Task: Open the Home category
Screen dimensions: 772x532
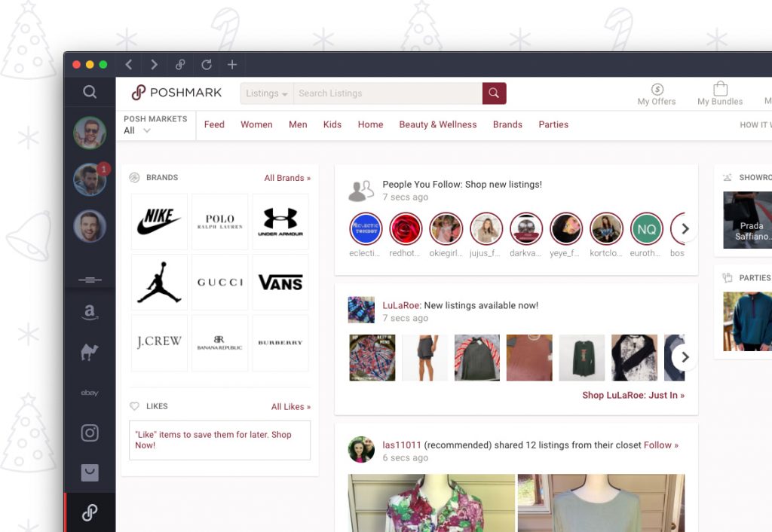Action: [370, 124]
